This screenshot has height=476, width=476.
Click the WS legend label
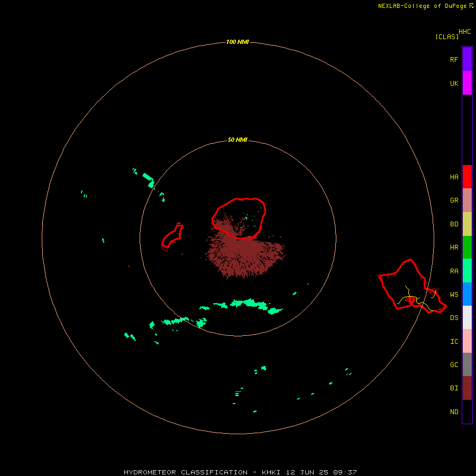(454, 295)
